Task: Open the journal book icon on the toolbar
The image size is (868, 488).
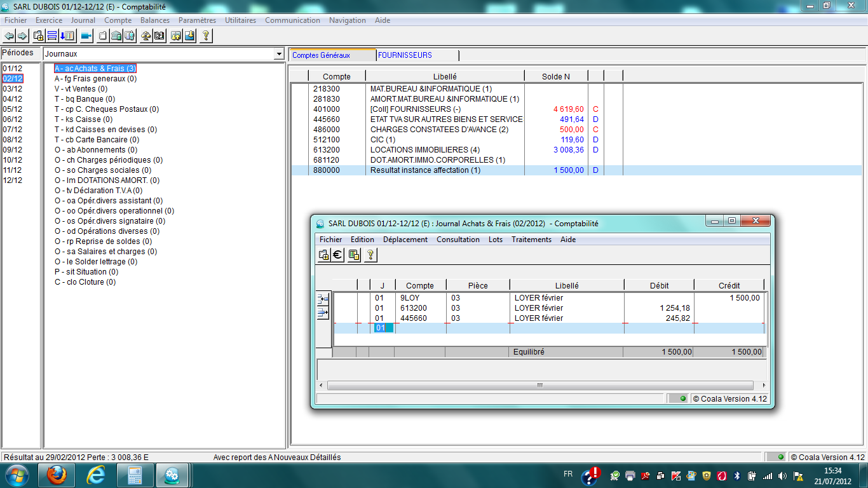Action: (159, 36)
